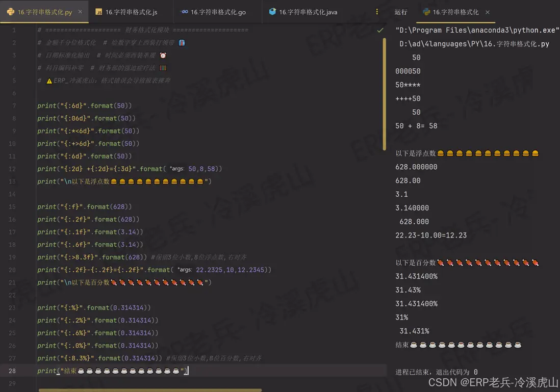Open the editor tabs three-dot options menu
This screenshot has height=392, width=560.
(377, 12)
